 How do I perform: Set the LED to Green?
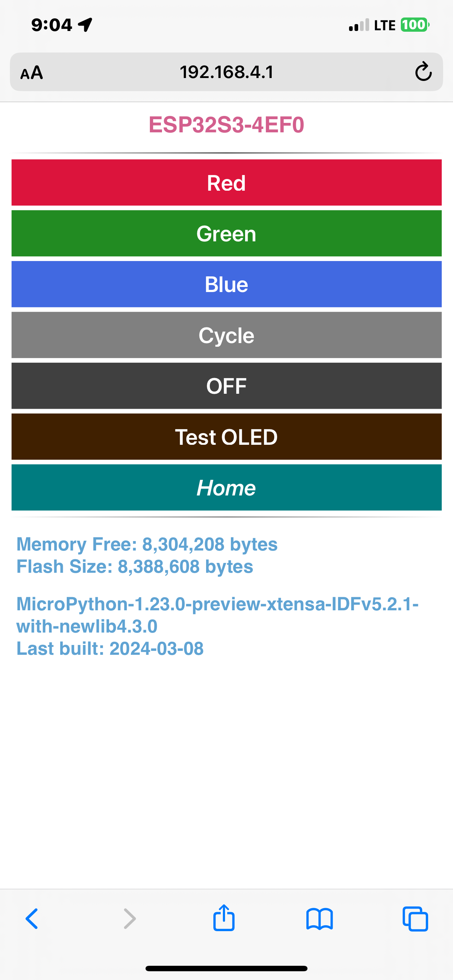226,234
